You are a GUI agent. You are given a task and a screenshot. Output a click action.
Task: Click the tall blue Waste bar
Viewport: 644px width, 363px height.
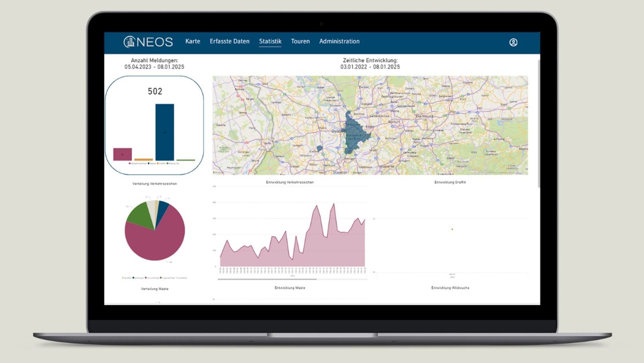coord(164,132)
